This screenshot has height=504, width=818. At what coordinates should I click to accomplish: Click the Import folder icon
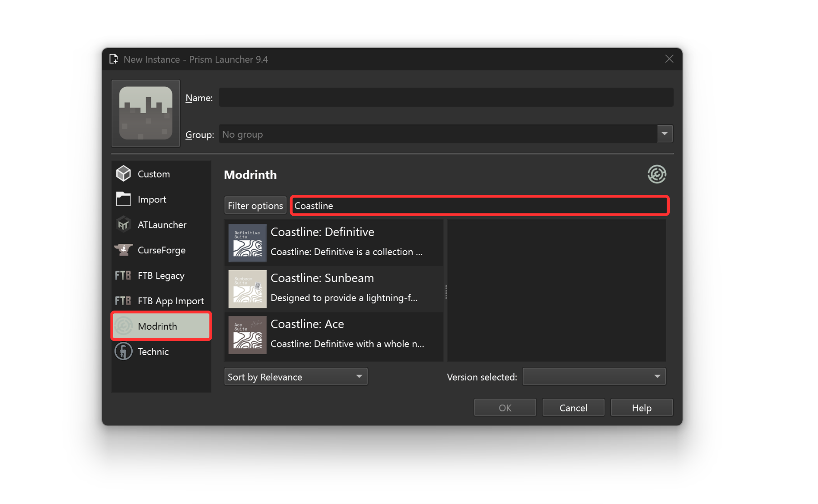[123, 199]
